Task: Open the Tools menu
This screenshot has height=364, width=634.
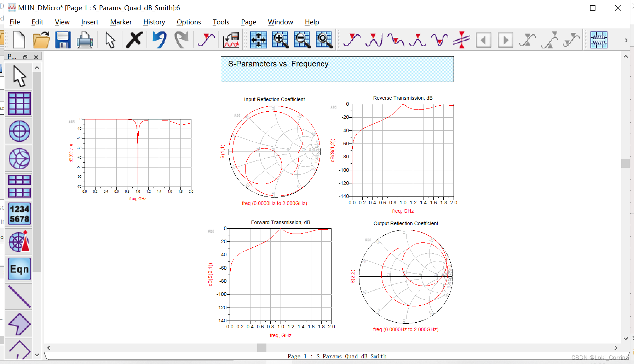Action: (x=221, y=22)
